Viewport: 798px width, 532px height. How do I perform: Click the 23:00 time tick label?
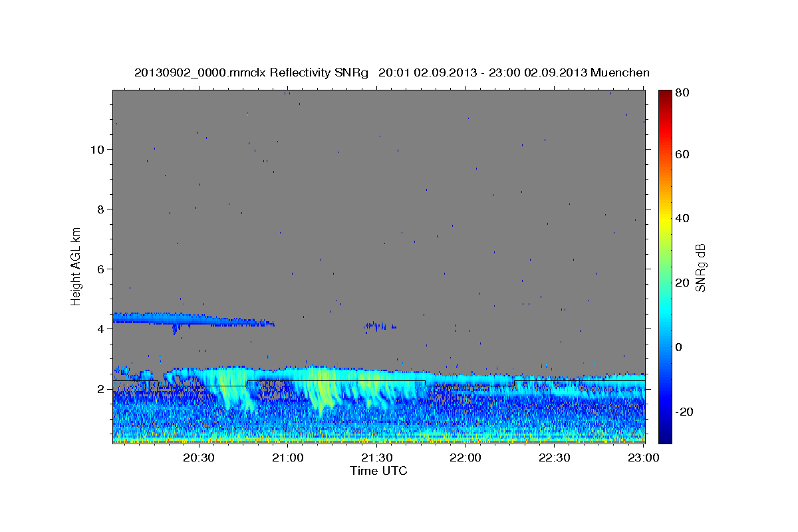[643, 458]
